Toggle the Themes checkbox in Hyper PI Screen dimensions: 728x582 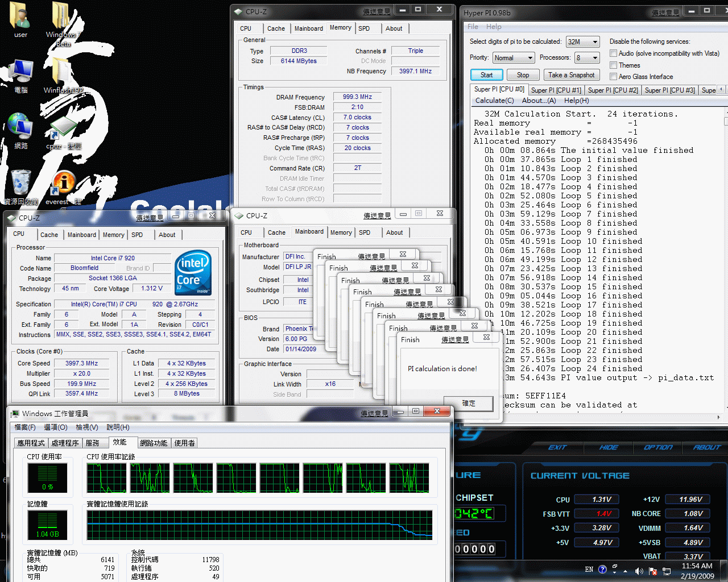613,65
